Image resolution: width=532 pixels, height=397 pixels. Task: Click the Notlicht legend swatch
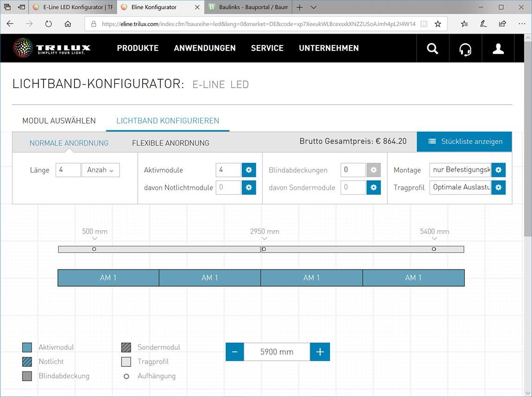[27, 362]
